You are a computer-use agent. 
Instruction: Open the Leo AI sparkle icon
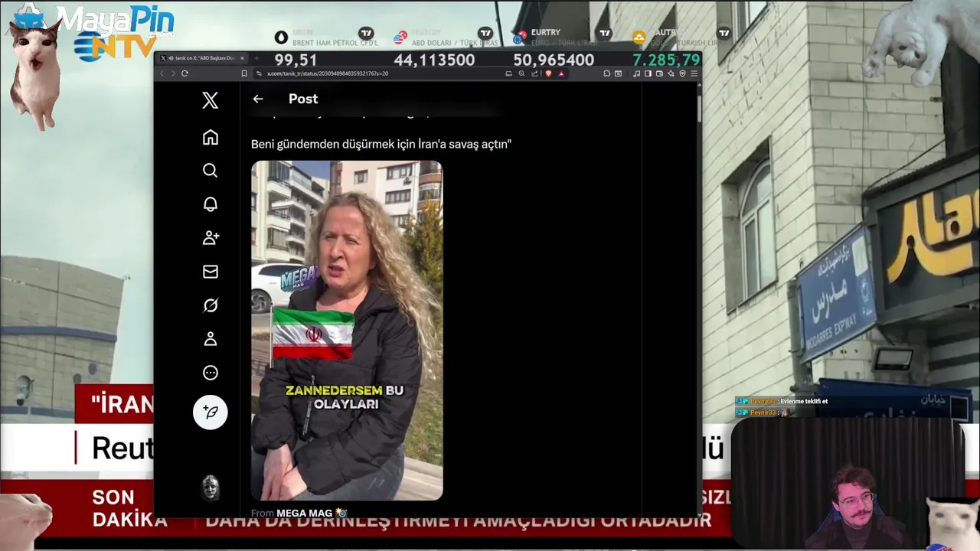[671, 73]
